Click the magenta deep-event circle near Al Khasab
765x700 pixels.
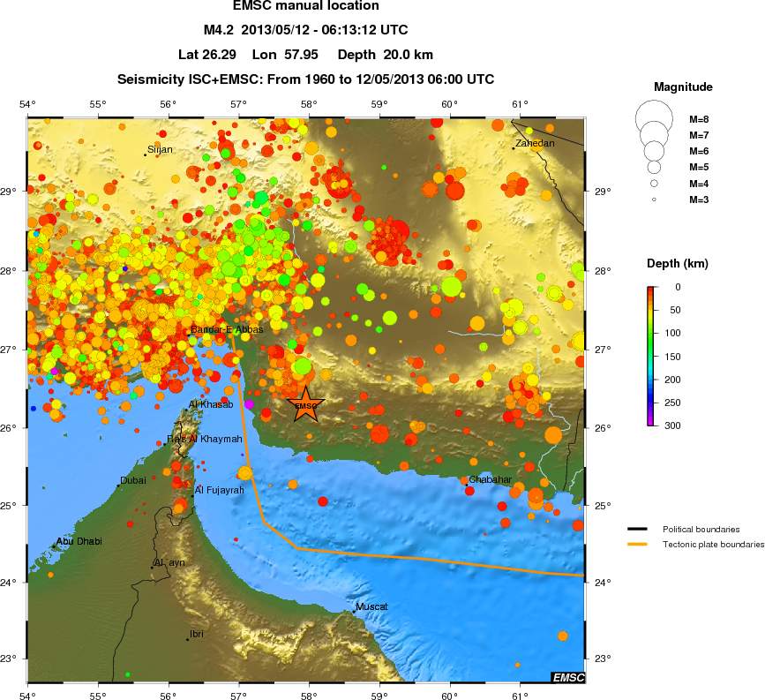[250, 404]
